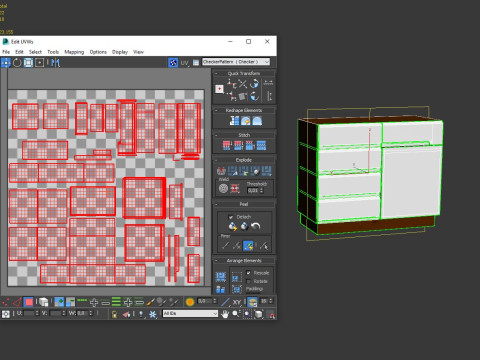Click the Relax Until Flat icon
This screenshot has width=480, height=360.
point(246,121)
